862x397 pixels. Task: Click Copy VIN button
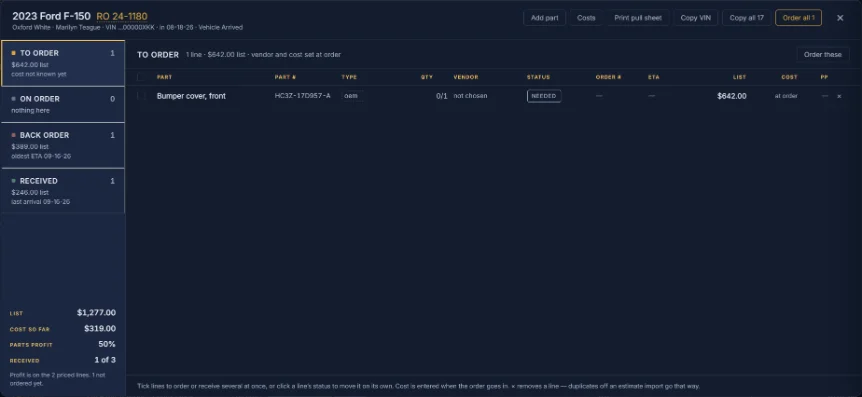click(x=695, y=18)
